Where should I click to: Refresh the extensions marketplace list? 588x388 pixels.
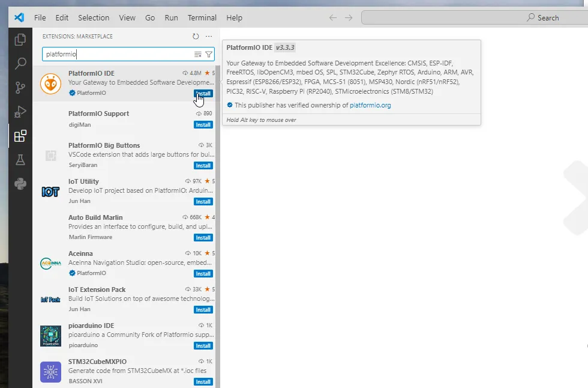196,37
